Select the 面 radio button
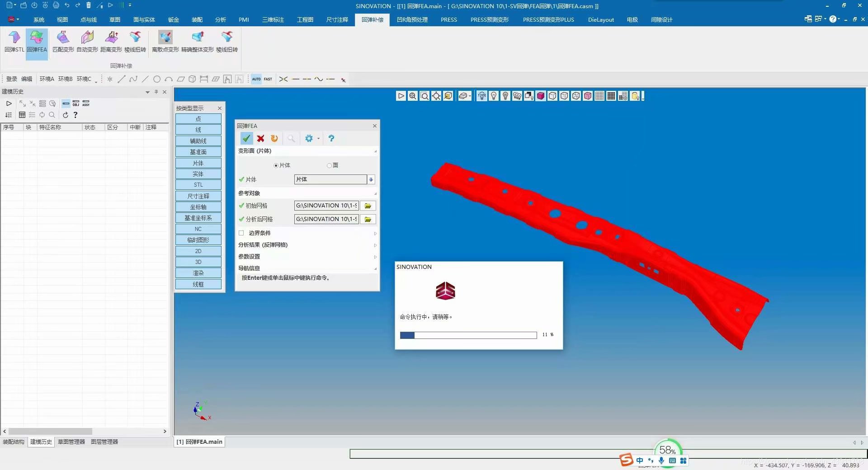This screenshot has height=470, width=868. point(329,165)
